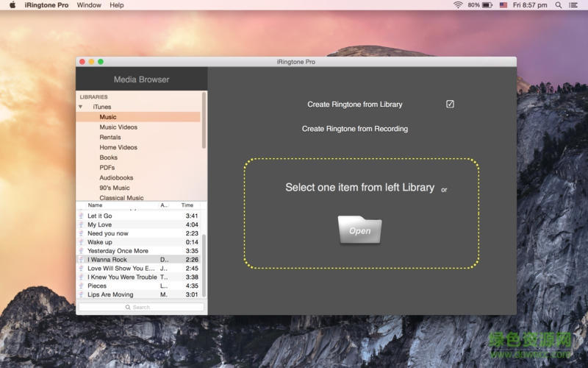Image resolution: width=588 pixels, height=368 pixels.
Task: Click the magnifier icon in Search field
Action: (128, 307)
